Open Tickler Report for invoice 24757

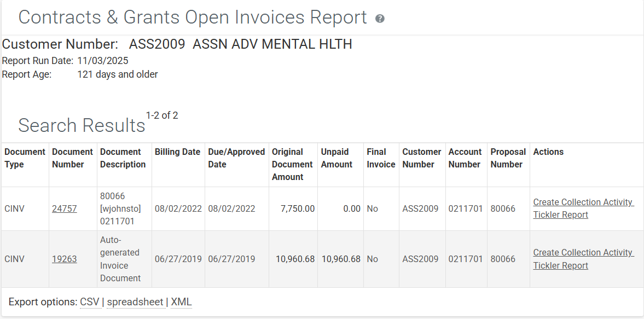tap(560, 214)
